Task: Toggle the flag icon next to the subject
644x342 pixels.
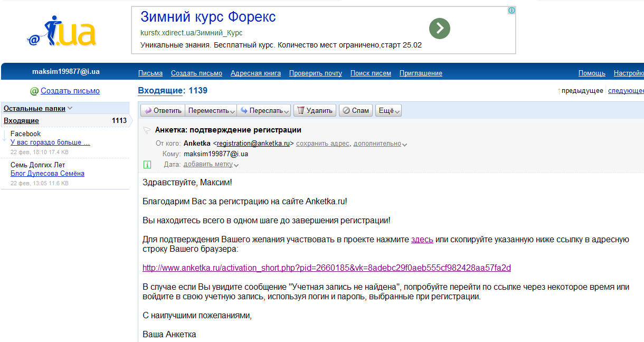Action: (x=146, y=130)
